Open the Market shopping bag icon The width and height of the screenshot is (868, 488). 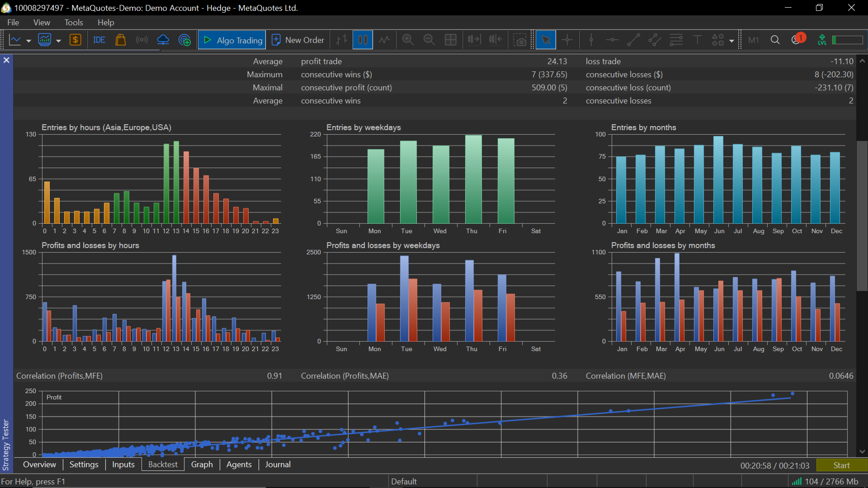[120, 40]
